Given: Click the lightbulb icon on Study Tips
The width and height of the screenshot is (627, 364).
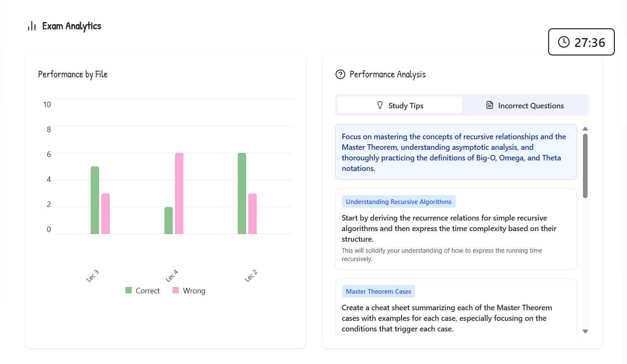Looking at the screenshot, I should click(x=380, y=105).
